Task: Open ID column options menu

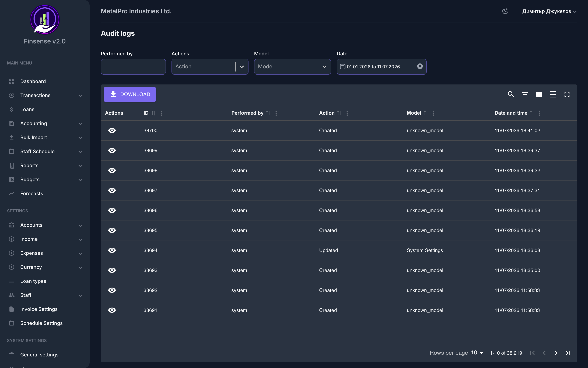Action: click(x=161, y=113)
